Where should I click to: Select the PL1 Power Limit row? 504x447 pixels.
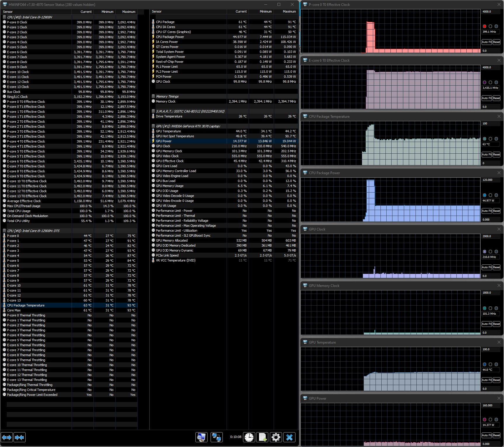(x=224, y=67)
